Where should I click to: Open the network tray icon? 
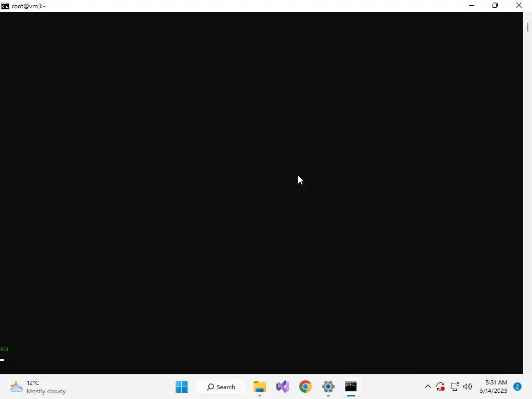(455, 387)
